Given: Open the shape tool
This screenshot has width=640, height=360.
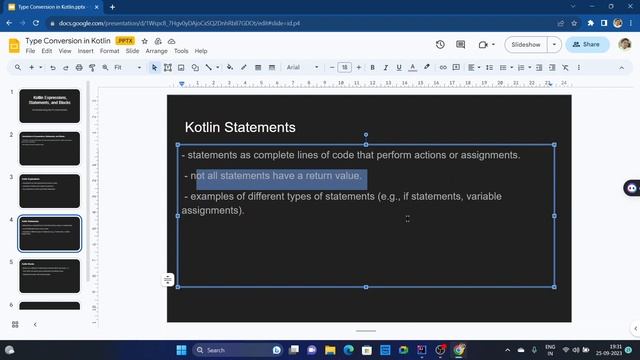Looking at the screenshot, I should [195, 68].
